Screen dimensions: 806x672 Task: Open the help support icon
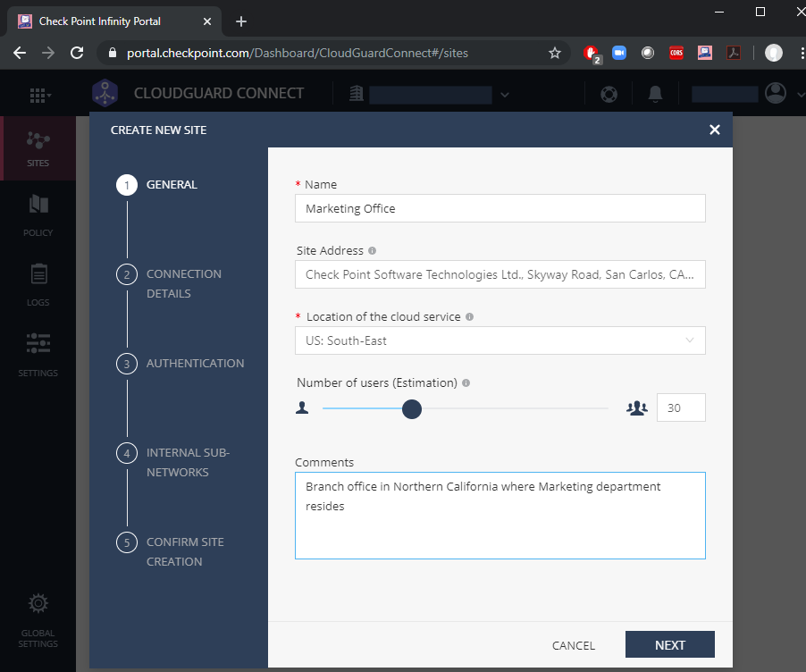pos(609,94)
